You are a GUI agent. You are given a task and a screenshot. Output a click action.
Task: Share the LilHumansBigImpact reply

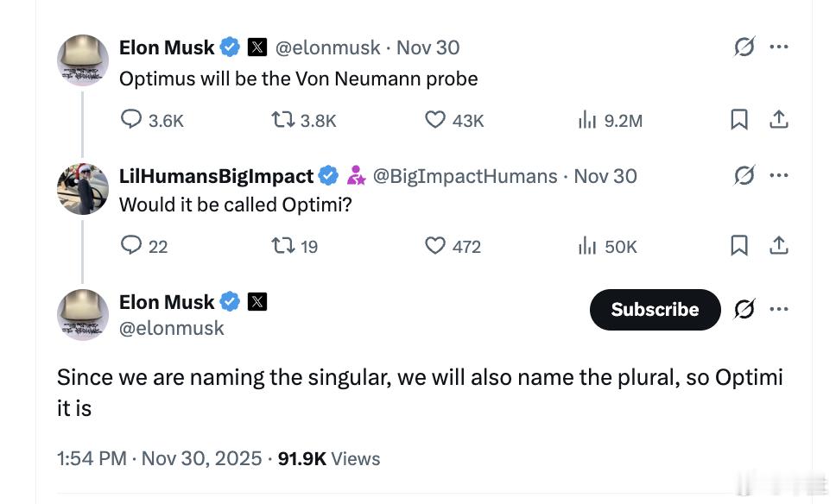(x=779, y=246)
